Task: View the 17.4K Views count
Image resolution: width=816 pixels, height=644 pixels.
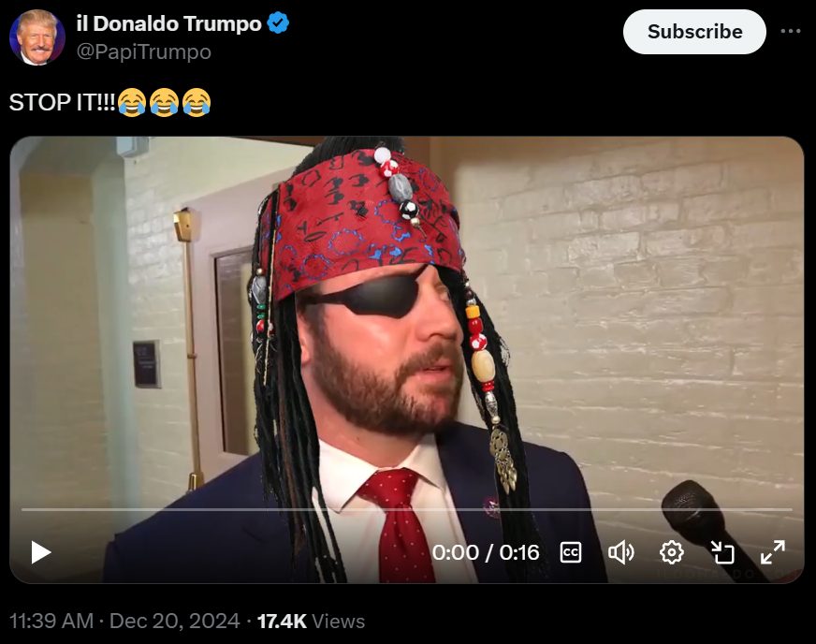Action: point(311,622)
